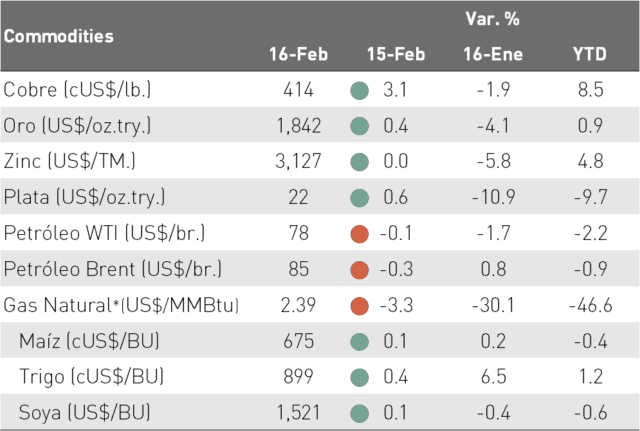The width and height of the screenshot is (640, 431).
Task: Click the Oro price value 1,842
Action: [299, 126]
